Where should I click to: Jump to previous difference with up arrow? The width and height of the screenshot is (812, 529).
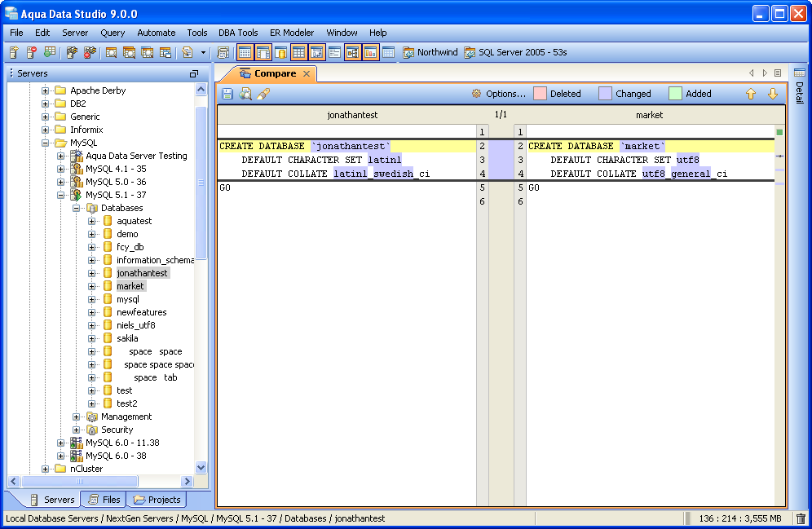(x=751, y=94)
